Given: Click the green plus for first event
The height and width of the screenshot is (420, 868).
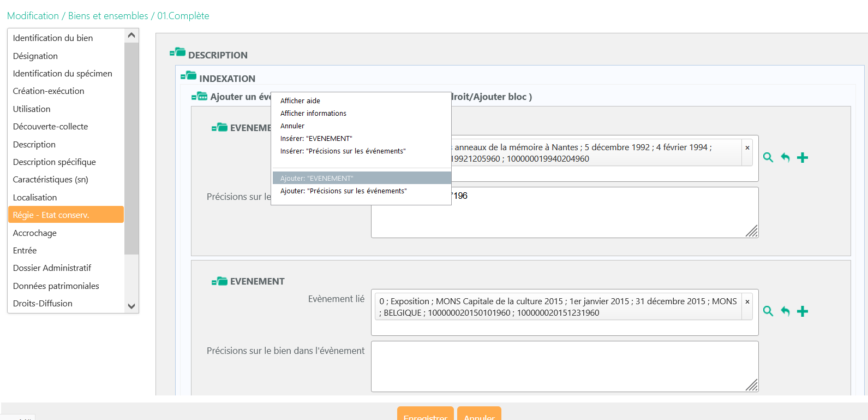Looking at the screenshot, I should pyautogui.click(x=802, y=158).
